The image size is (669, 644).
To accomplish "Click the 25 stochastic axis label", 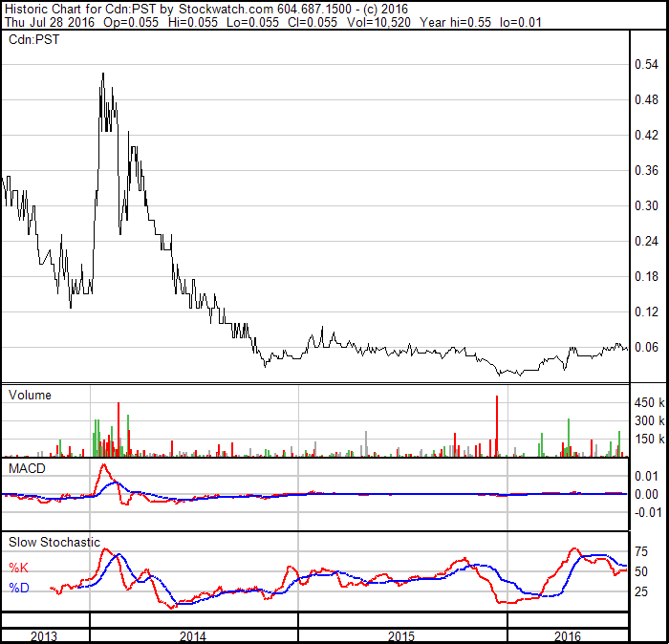I will [x=641, y=592].
